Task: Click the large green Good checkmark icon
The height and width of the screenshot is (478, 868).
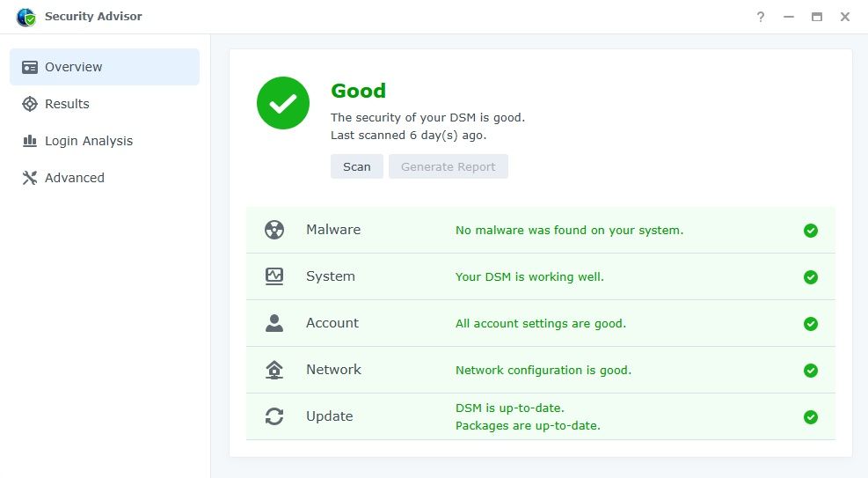Action: (283, 103)
